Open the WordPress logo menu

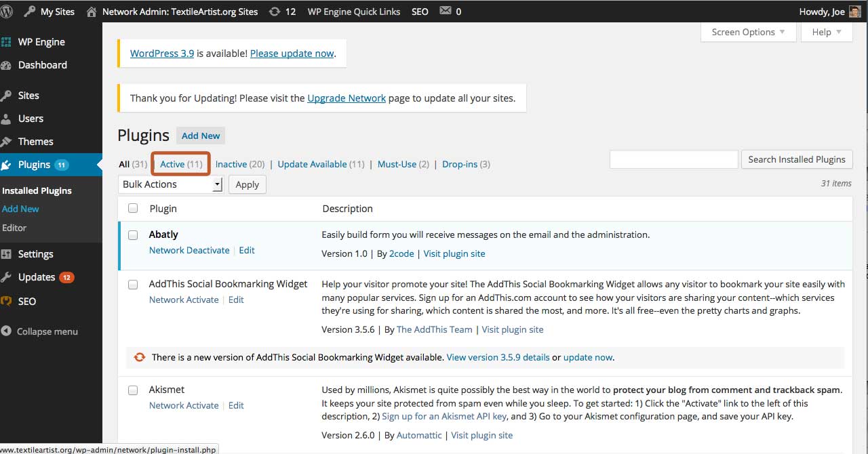7,12
